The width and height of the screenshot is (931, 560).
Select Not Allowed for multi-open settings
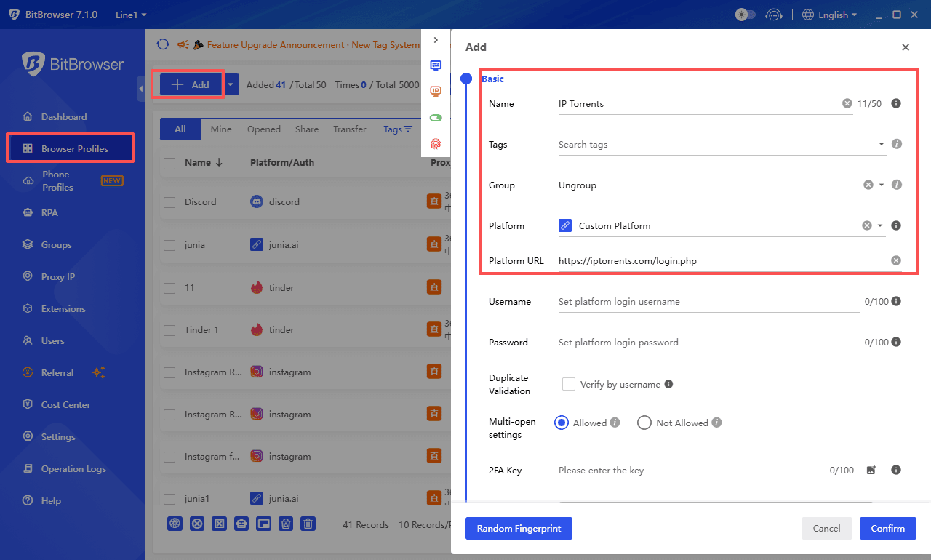point(644,423)
